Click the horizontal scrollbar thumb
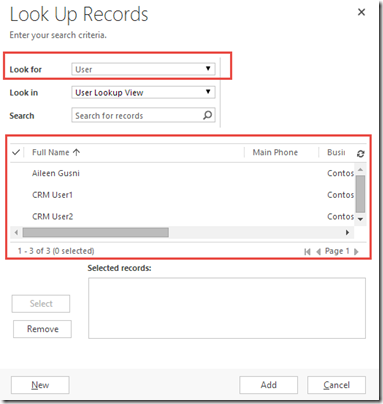 pos(96,232)
